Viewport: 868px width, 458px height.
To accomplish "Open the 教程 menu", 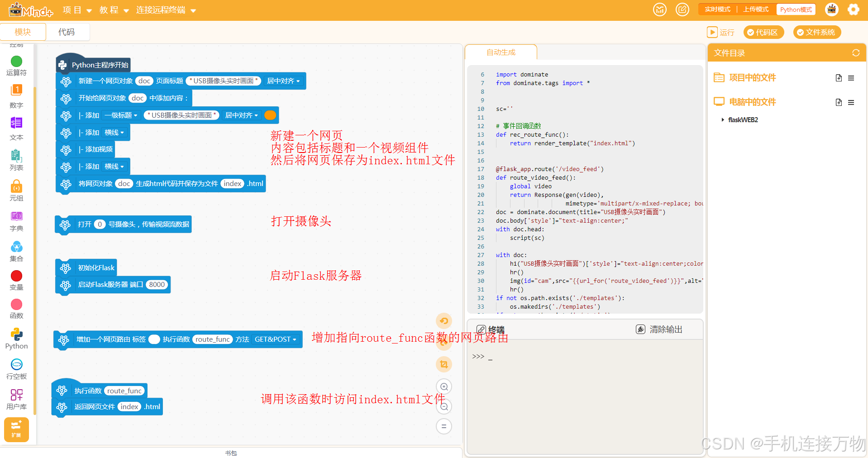I will tap(114, 10).
